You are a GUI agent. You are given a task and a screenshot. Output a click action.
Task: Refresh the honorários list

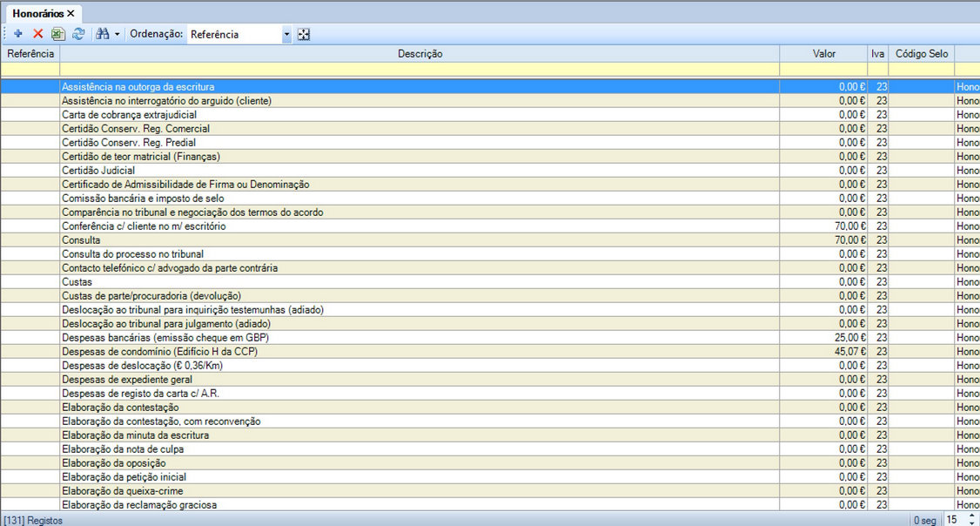[78, 34]
